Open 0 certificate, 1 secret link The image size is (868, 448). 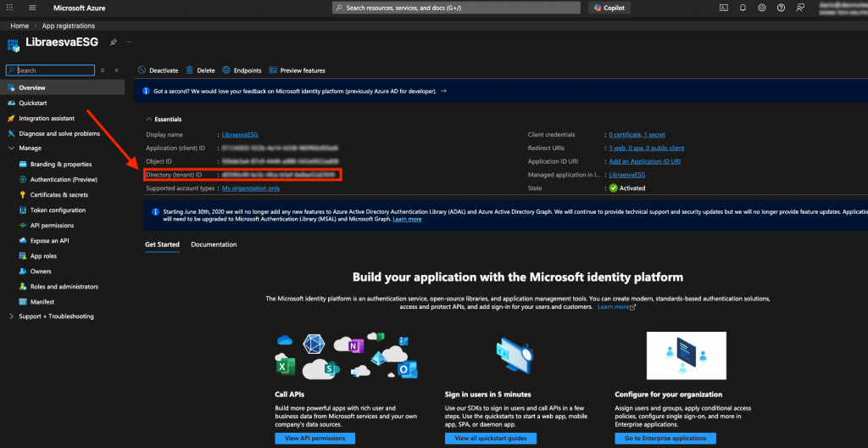(x=637, y=135)
